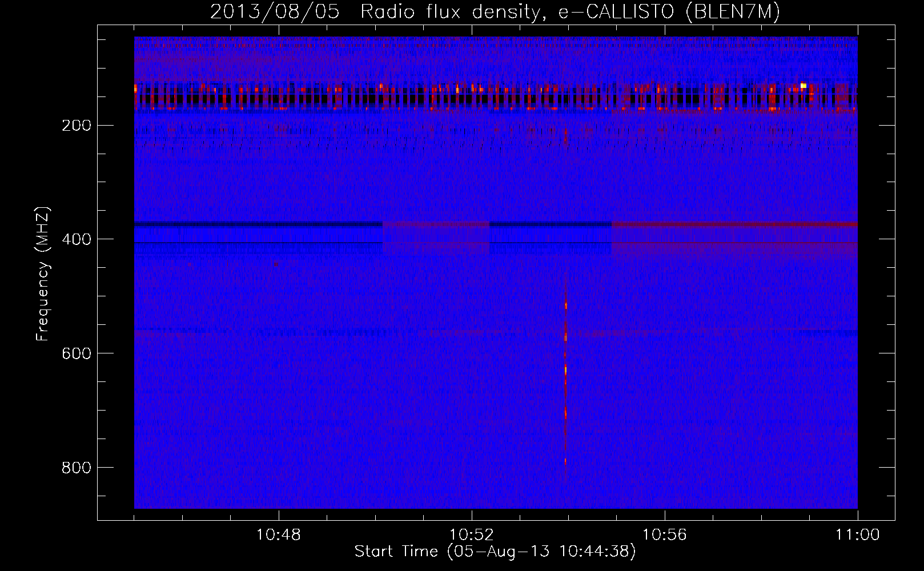The height and width of the screenshot is (571, 924).
Task: Click the 10:48 time tick label
Action: click(x=279, y=535)
